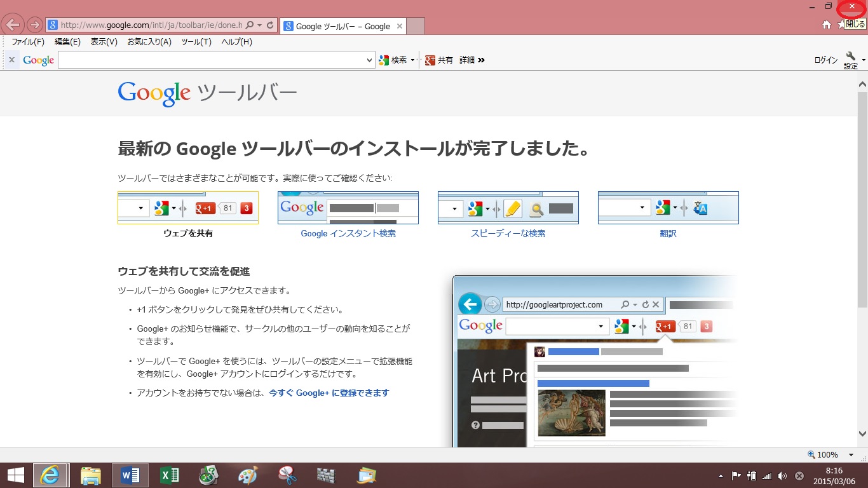Open File Explorer from the taskbar
868x488 pixels.
(x=91, y=475)
